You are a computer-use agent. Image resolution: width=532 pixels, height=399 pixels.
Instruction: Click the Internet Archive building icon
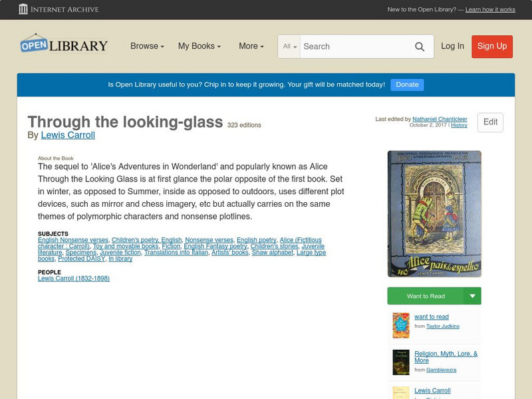(x=24, y=9)
